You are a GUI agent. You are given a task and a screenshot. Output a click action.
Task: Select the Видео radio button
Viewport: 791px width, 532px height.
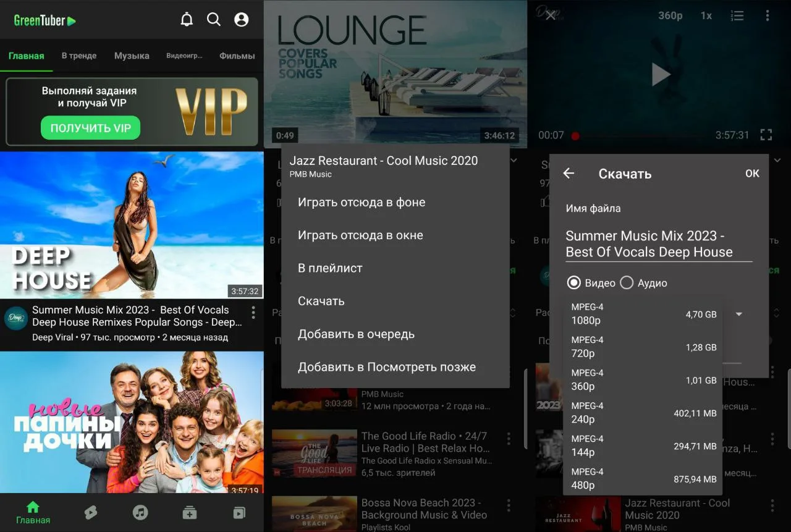pos(574,283)
